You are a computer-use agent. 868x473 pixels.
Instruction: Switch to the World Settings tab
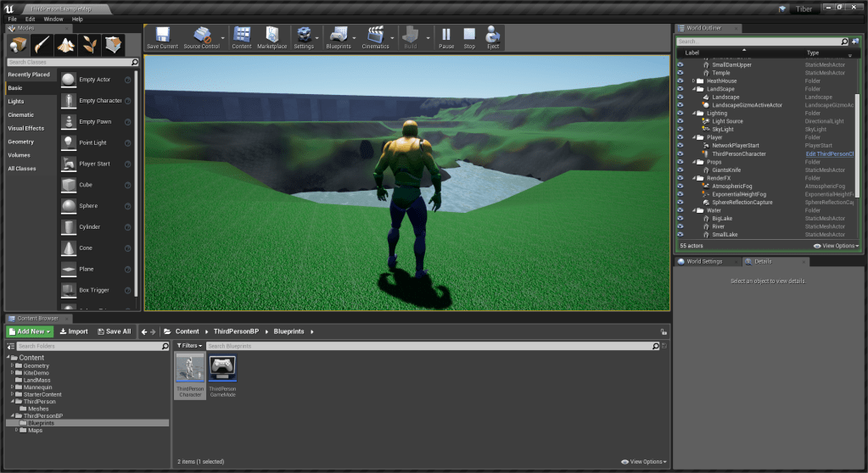tap(704, 261)
